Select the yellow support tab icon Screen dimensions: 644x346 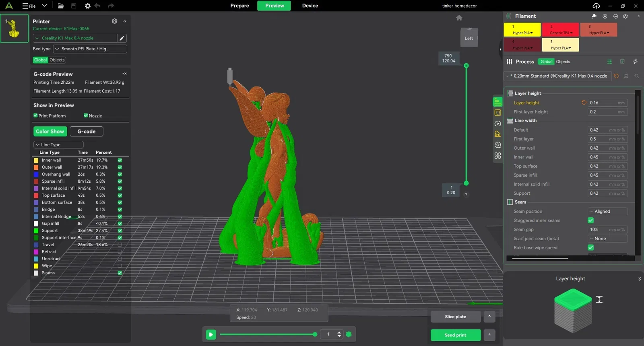498,134
